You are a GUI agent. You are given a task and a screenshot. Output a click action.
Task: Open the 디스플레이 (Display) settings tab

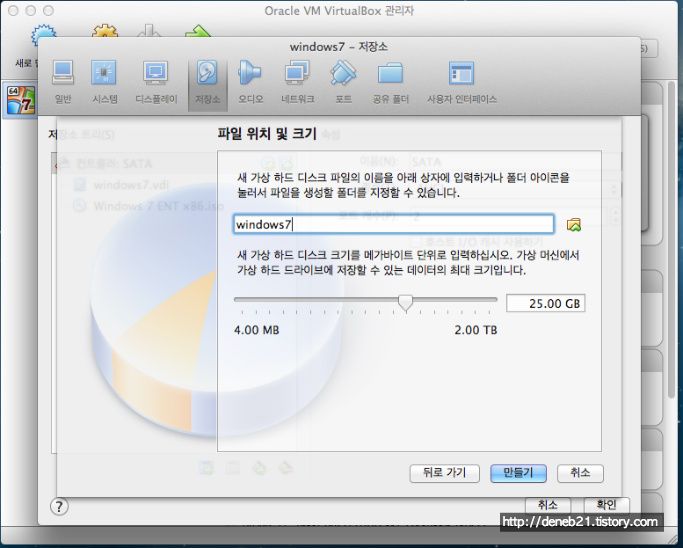[x=156, y=83]
